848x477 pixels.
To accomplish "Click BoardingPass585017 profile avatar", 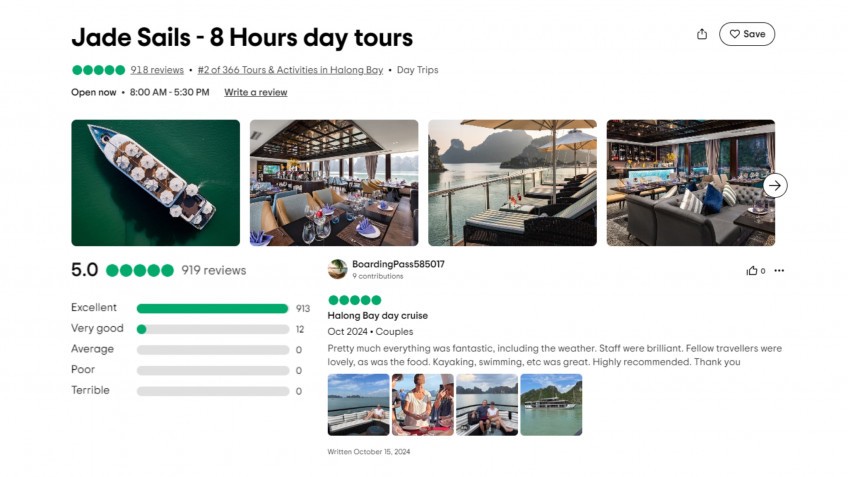I will click(x=337, y=269).
